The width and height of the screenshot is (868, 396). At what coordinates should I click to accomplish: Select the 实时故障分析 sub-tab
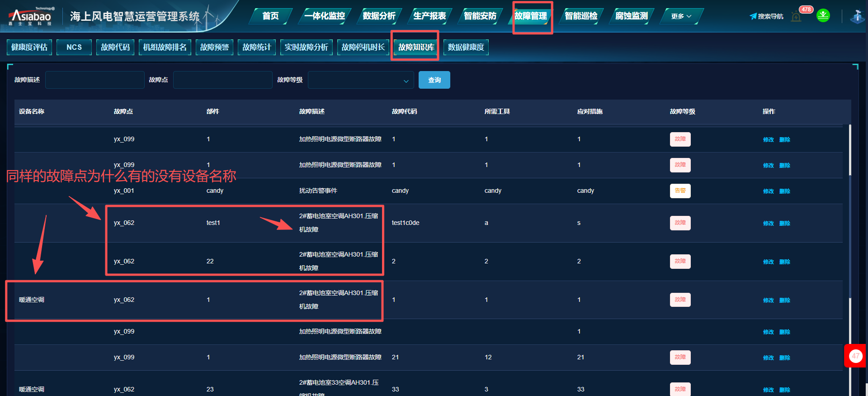point(306,47)
